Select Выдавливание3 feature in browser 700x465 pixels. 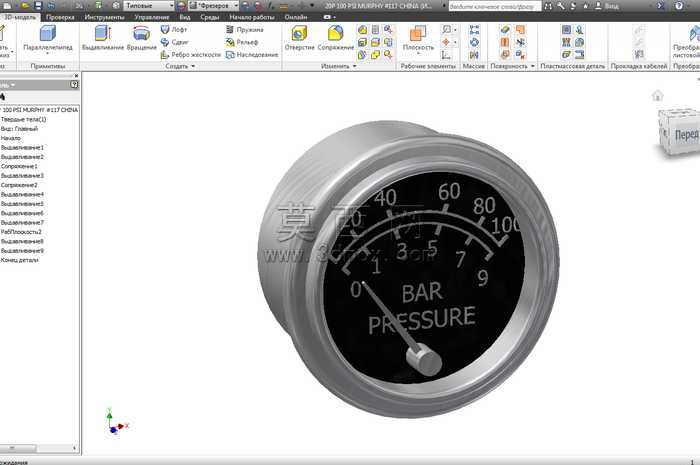pos(22,175)
